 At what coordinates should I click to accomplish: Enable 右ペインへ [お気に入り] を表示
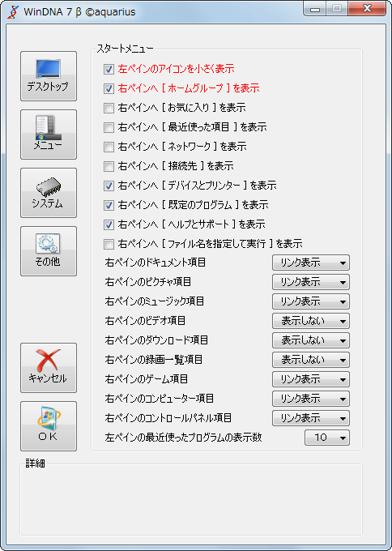coord(109,108)
